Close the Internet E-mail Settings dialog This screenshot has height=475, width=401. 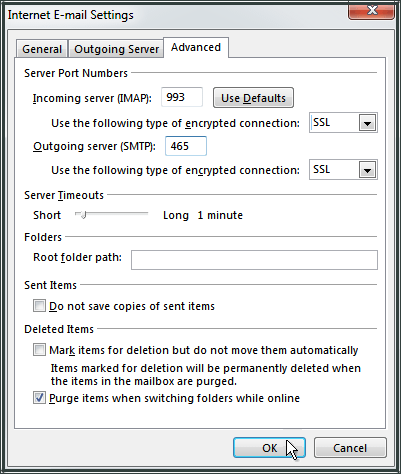tap(372, 11)
